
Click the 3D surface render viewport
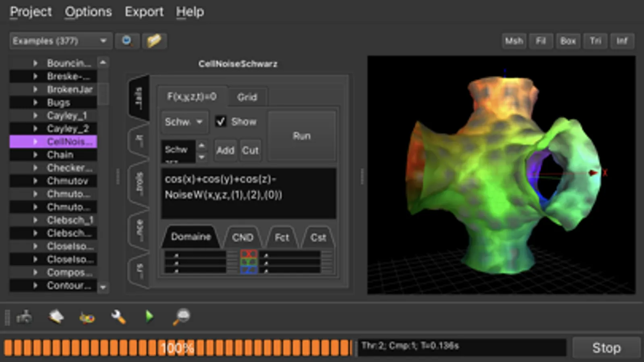(501, 175)
